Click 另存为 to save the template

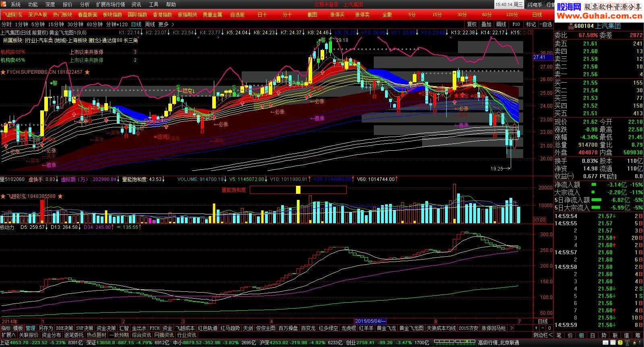point(46,328)
